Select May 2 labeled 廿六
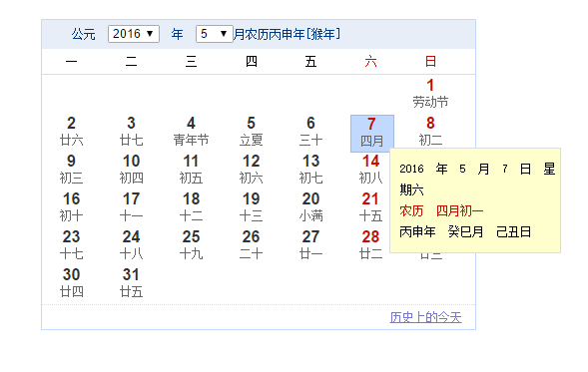Image resolution: width=588 pixels, height=372 pixels. click(x=71, y=132)
